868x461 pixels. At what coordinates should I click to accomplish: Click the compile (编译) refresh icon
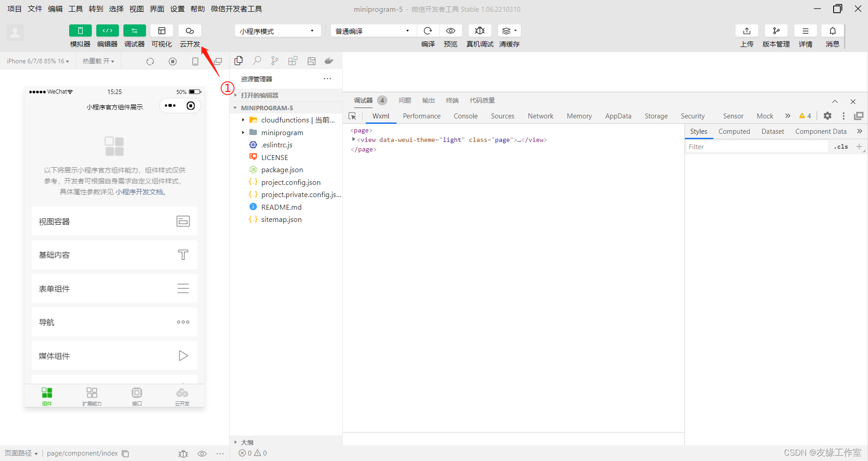428,31
